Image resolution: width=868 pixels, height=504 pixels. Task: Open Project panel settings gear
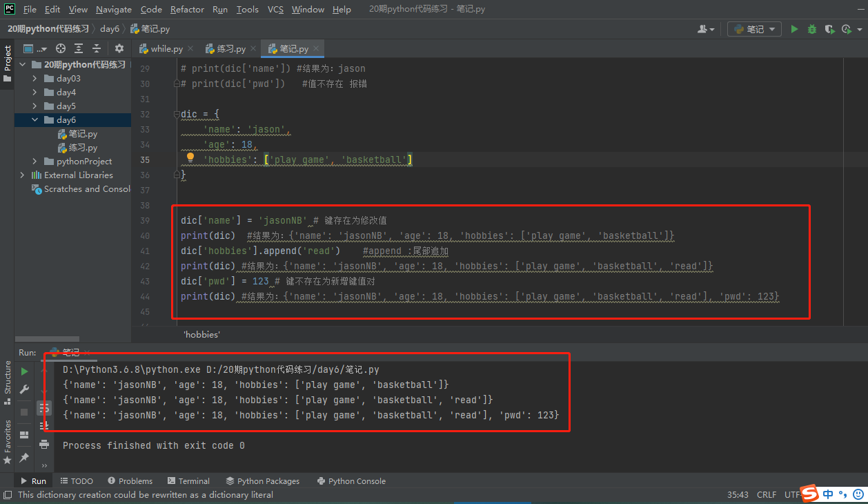pos(119,48)
